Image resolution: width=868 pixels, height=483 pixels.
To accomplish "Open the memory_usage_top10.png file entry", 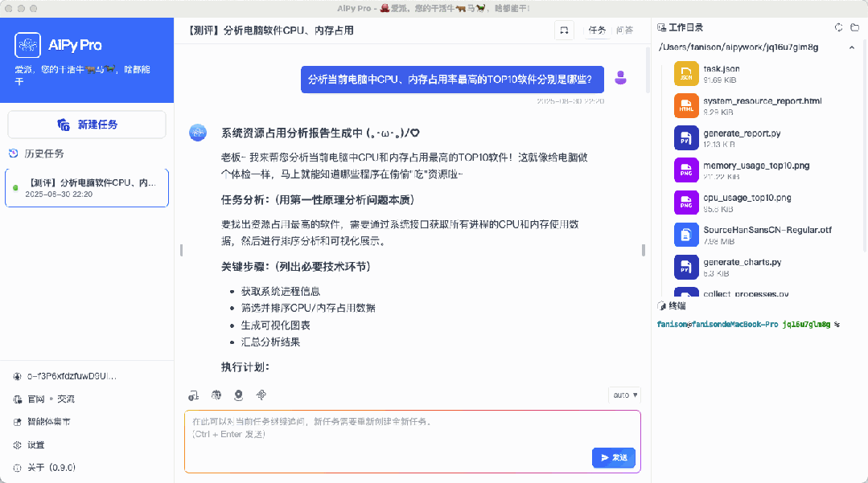I will (686, 170).
